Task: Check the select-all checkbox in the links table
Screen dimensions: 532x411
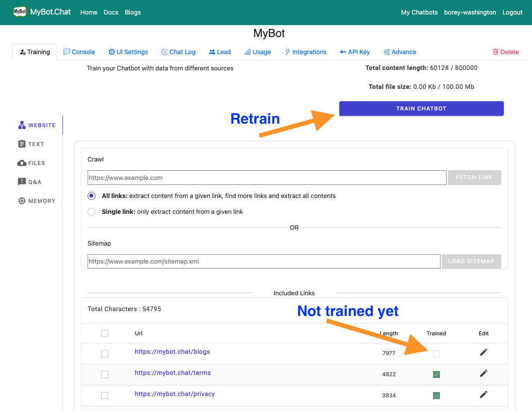Action: (105, 333)
